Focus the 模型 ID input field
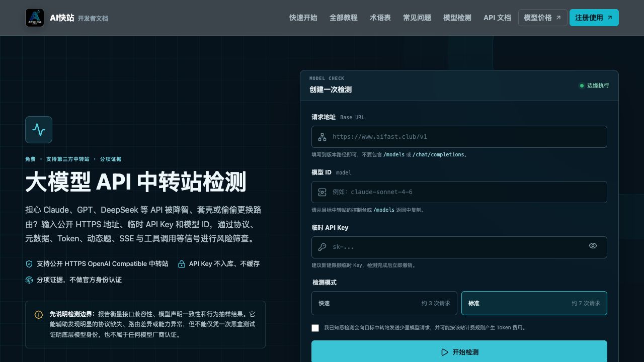The height and width of the screenshot is (362, 644). (459, 192)
